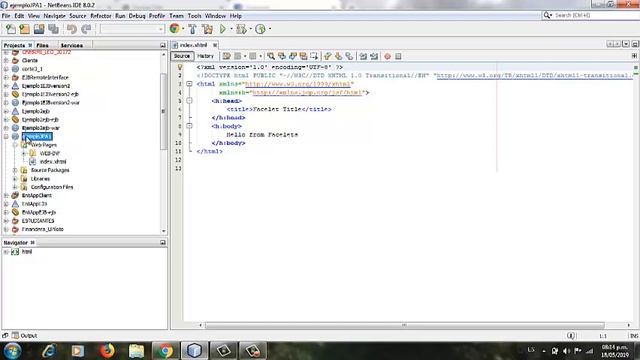Click the Undo toolbar icon

coord(72,29)
